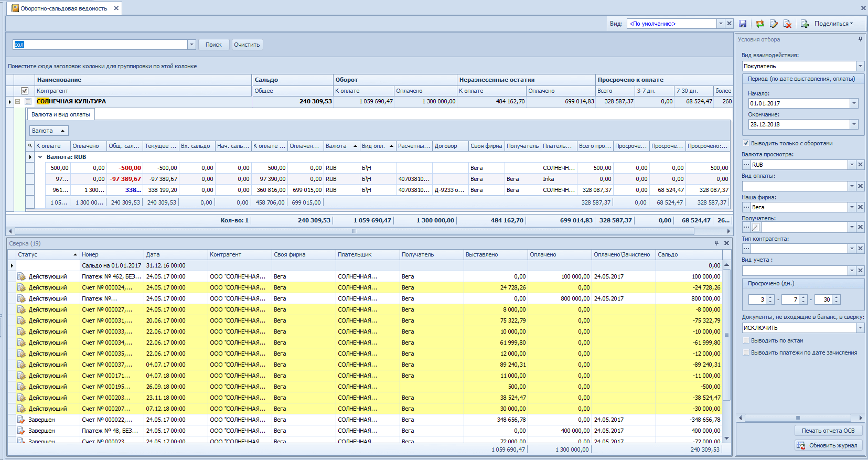The image size is (868, 460).
Task: Collapse the Валюта: RUB group
Action: (x=40, y=157)
